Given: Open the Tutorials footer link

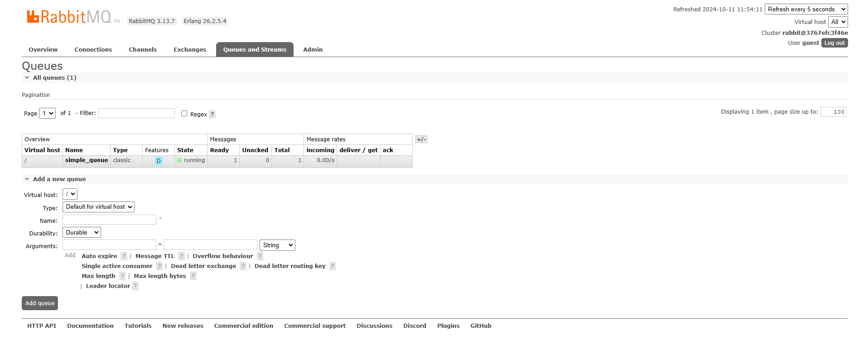Looking at the screenshot, I should click(x=138, y=326).
